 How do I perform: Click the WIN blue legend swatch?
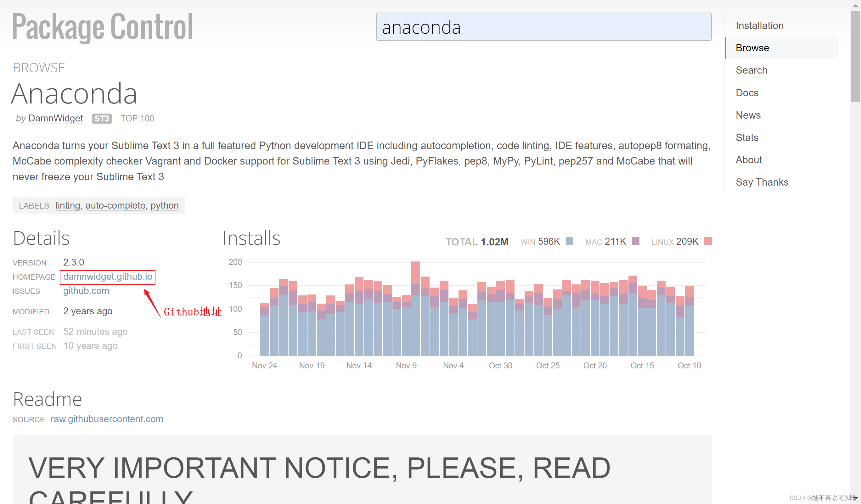(569, 241)
